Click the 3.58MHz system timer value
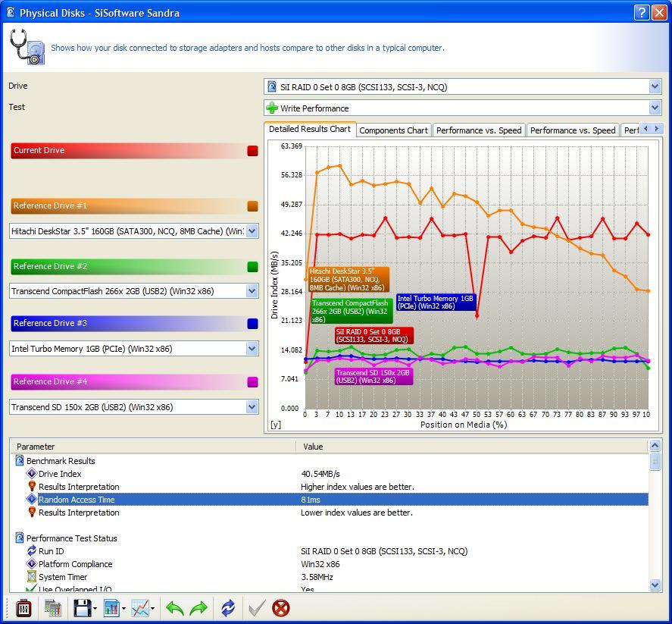672x624 pixels. tap(317, 577)
